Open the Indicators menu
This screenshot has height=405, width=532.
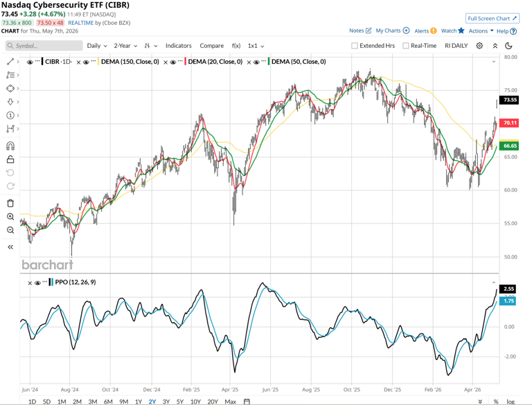[x=179, y=46]
